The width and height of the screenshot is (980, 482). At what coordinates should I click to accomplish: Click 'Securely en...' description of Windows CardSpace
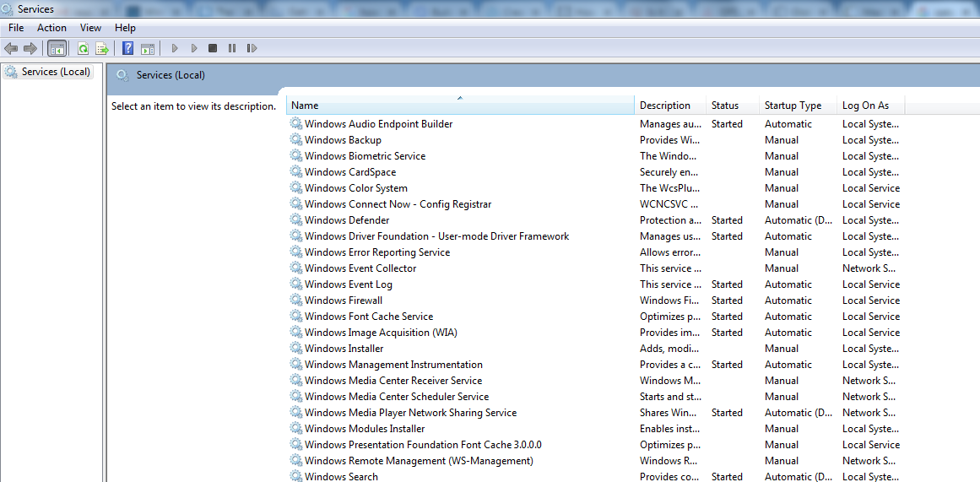(x=669, y=172)
